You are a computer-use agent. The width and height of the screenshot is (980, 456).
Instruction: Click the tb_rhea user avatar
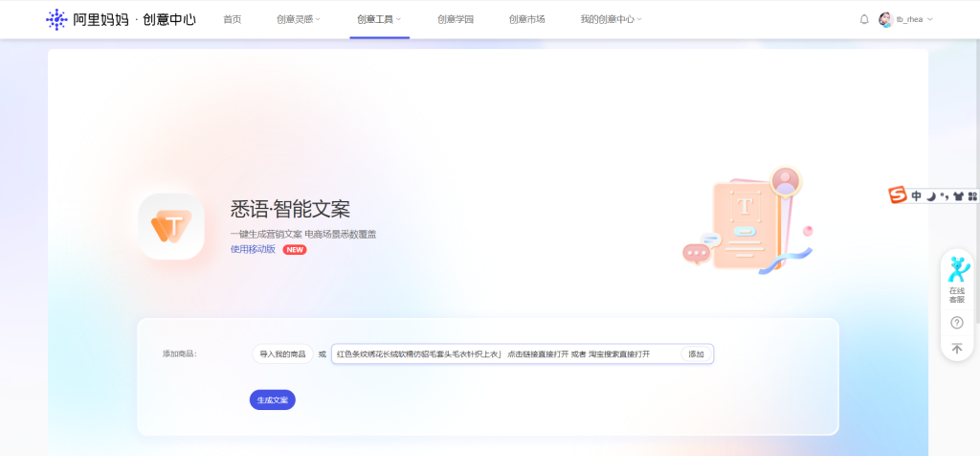pos(885,19)
